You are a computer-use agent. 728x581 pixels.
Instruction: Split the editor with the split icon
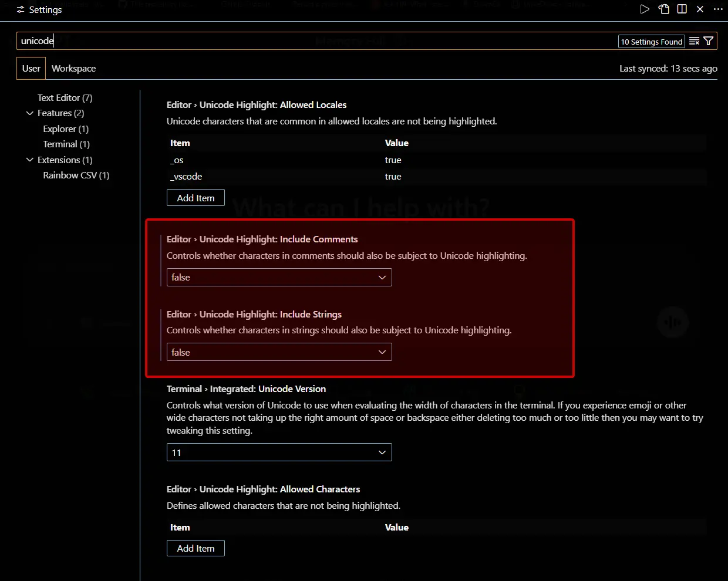coord(682,9)
